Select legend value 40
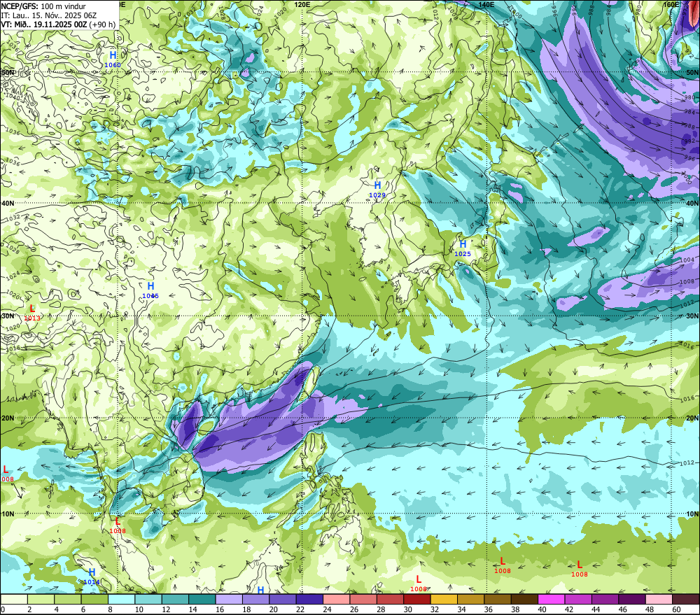 (542, 609)
